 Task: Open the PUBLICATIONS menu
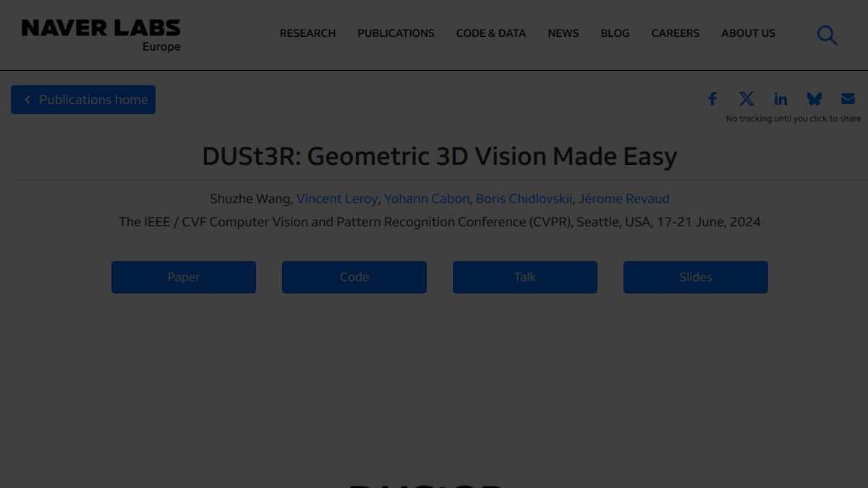(396, 33)
